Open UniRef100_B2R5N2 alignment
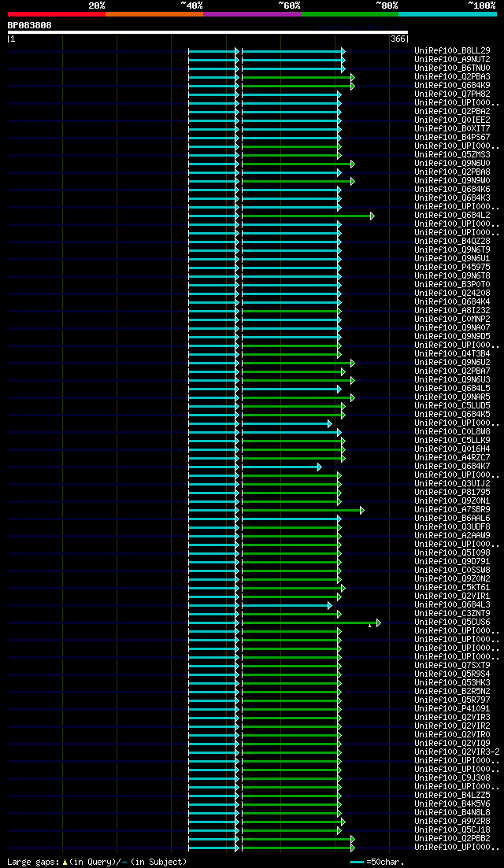 coord(452,692)
